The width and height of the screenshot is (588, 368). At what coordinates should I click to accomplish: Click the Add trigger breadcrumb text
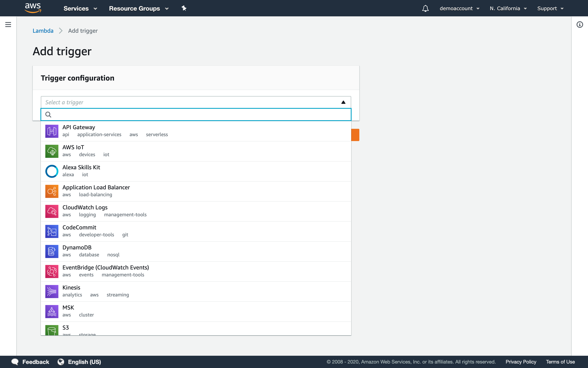83,31
